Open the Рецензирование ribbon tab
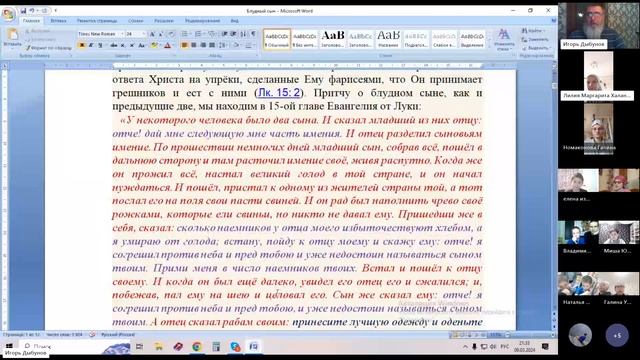 click(202, 20)
